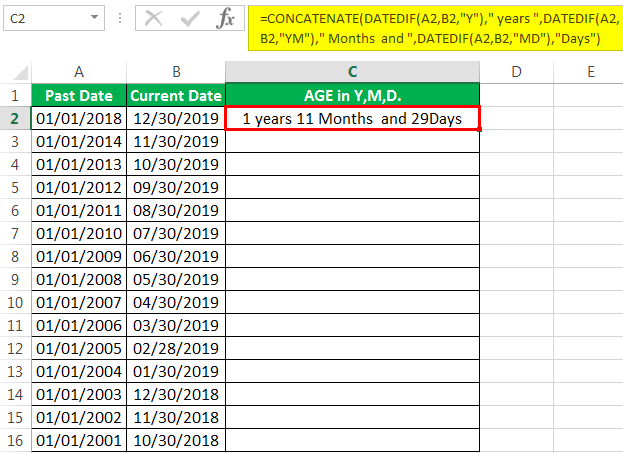Click the 'Current Date' header cell
Image resolution: width=623 pixels, height=453 pixels.
coord(176,95)
